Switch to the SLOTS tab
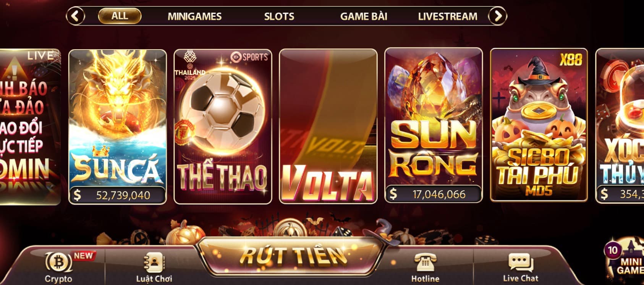 pyautogui.click(x=279, y=16)
